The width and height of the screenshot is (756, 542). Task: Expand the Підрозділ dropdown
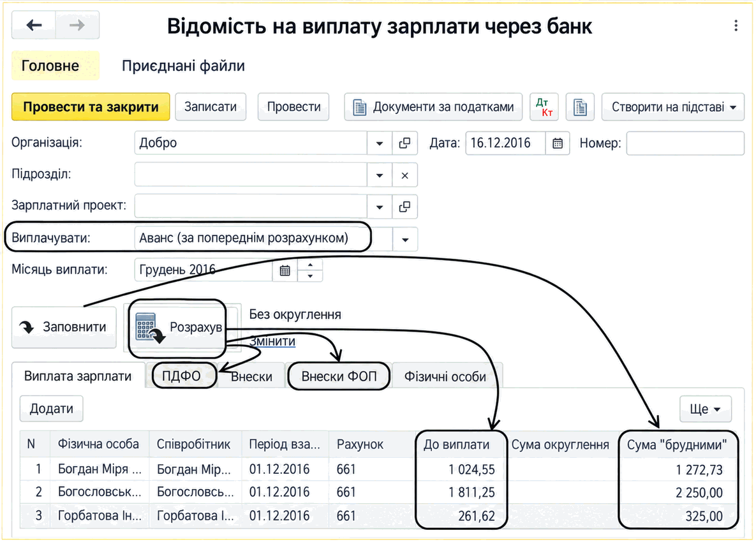coord(380,175)
